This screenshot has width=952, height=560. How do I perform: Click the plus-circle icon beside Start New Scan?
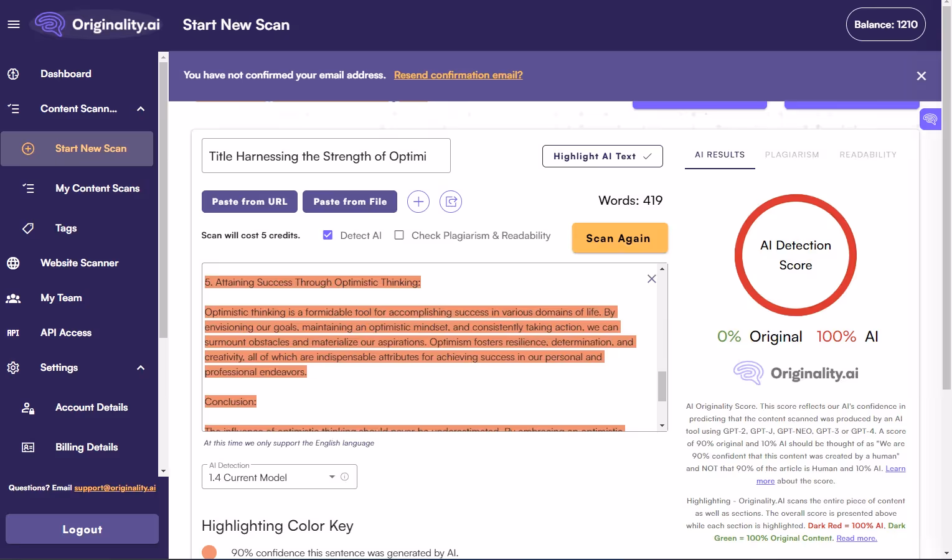coord(28,149)
